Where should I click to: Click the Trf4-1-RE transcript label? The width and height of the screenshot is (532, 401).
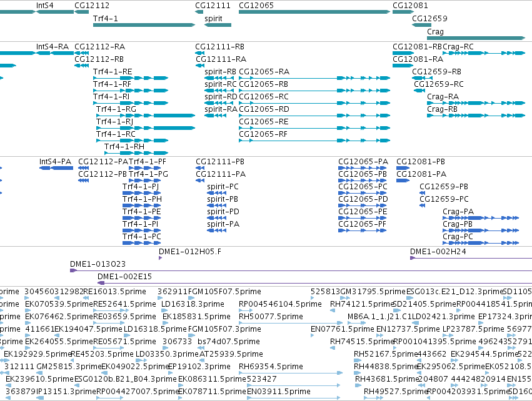(113, 72)
